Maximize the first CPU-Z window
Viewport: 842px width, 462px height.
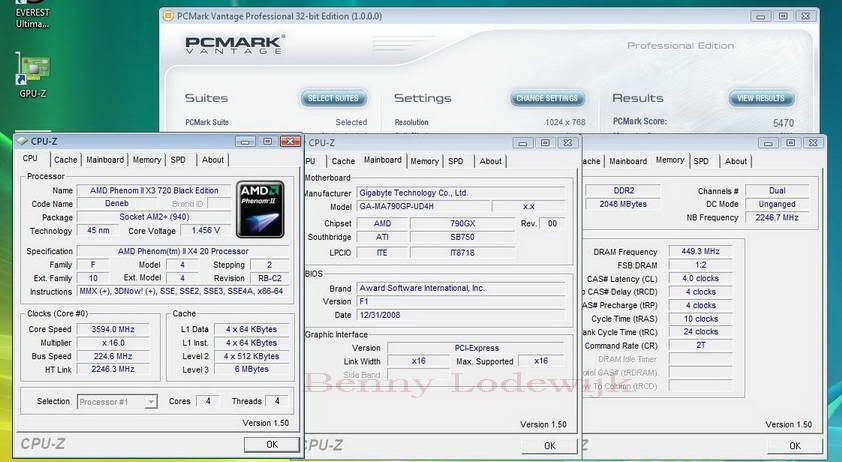coord(267,141)
